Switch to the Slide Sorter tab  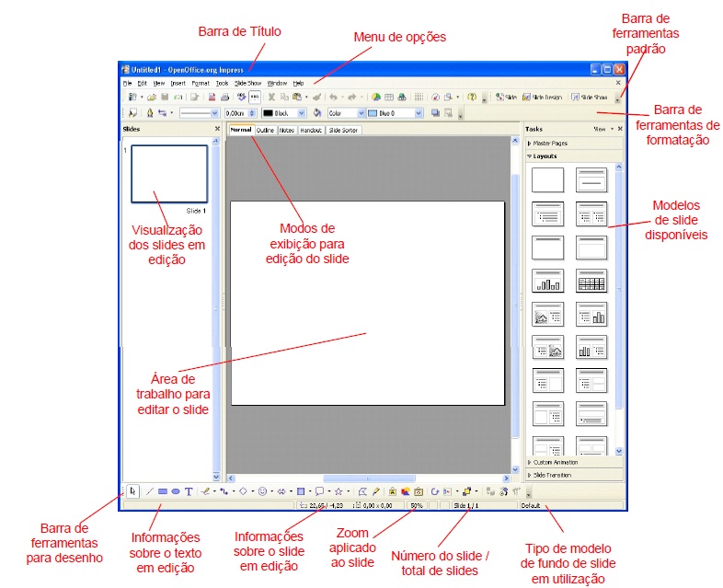click(x=343, y=131)
